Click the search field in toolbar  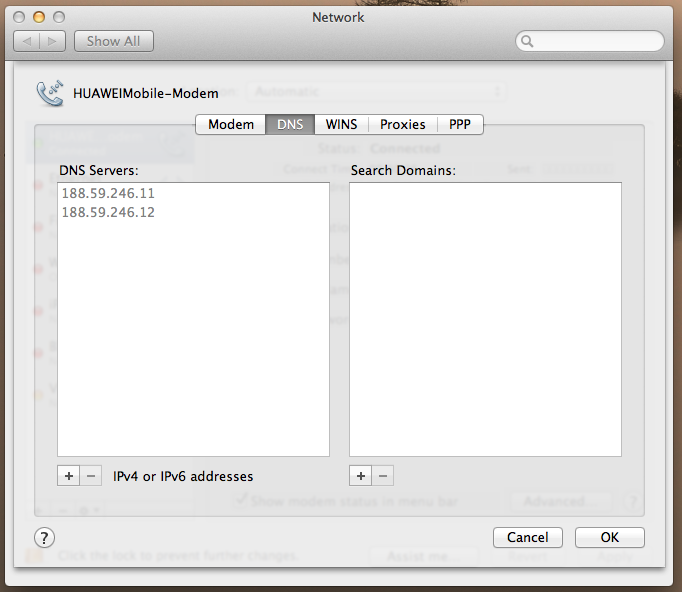pos(590,41)
